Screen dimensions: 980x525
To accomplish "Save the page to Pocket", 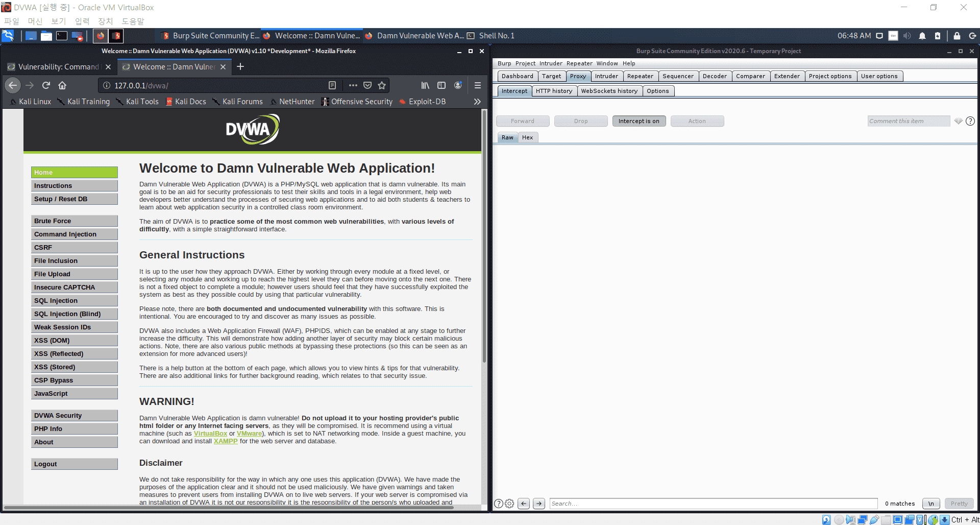I will pyautogui.click(x=367, y=85).
